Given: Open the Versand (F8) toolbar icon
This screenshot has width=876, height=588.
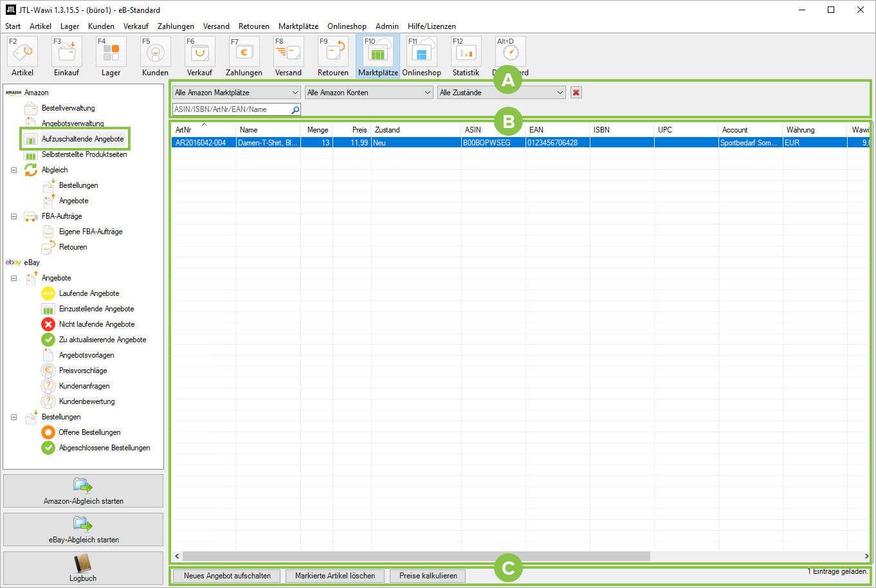Looking at the screenshot, I should pos(289,52).
